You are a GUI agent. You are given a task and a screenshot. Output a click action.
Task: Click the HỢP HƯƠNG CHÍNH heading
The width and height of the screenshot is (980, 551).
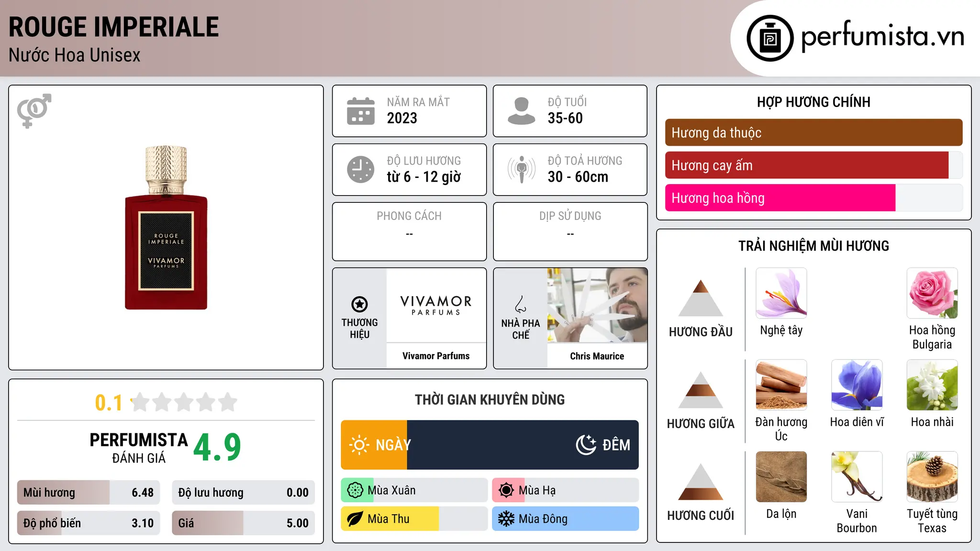[813, 102]
